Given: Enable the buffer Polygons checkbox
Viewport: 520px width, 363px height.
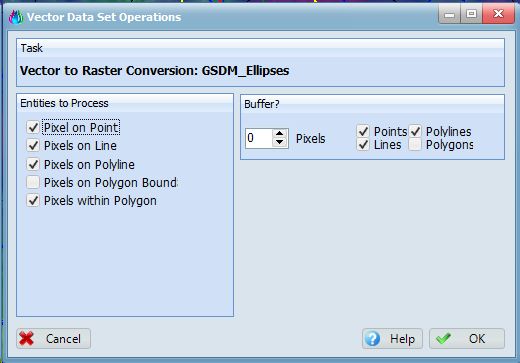Looking at the screenshot, I should [x=415, y=144].
